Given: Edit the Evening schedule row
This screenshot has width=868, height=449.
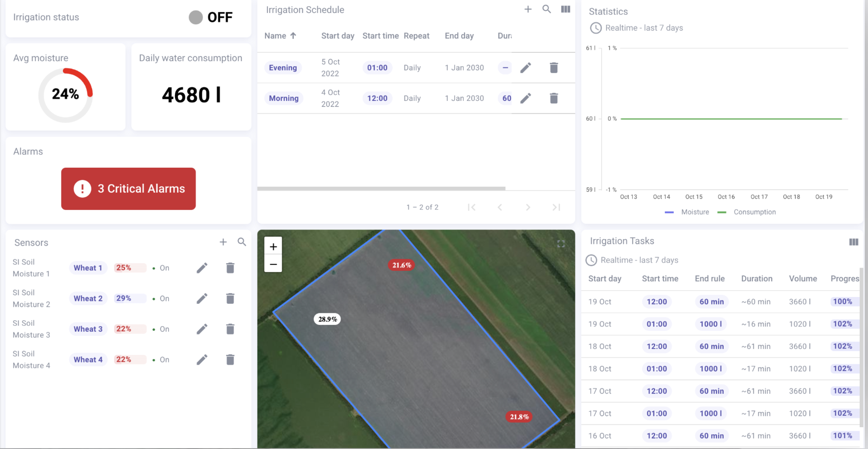Looking at the screenshot, I should 526,68.
